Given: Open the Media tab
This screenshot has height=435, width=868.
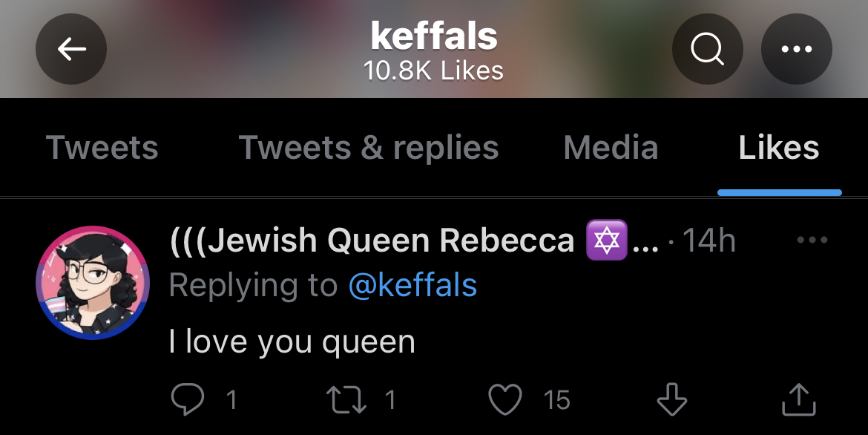Looking at the screenshot, I should point(611,148).
